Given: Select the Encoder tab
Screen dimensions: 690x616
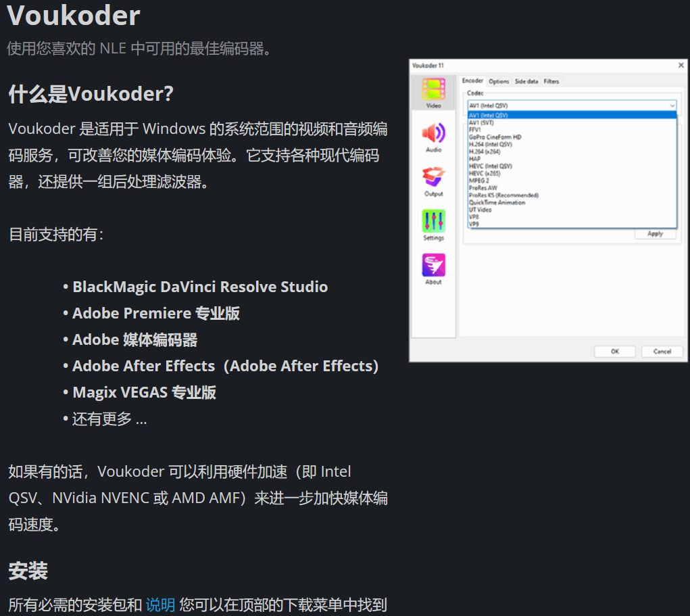Looking at the screenshot, I should (x=472, y=81).
